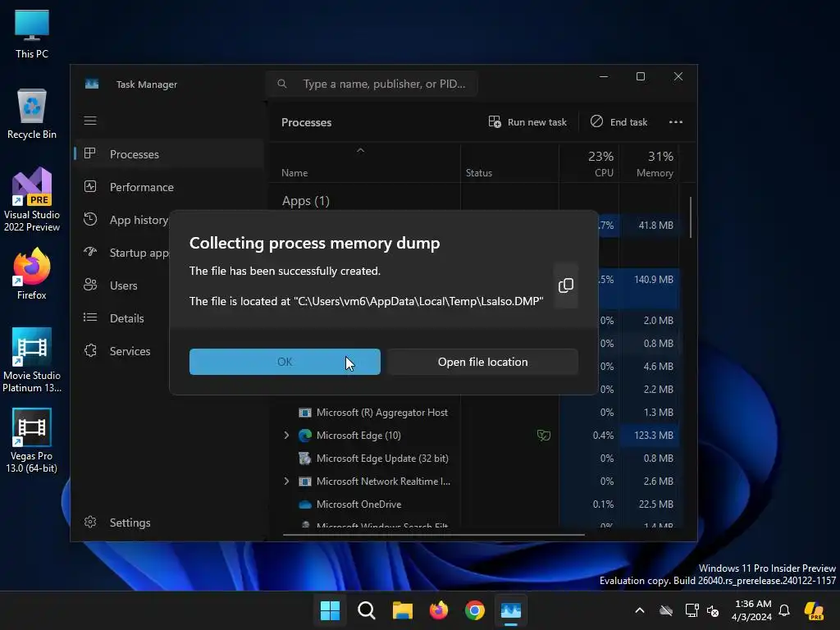
Task: Open the Users tab
Action: click(123, 285)
